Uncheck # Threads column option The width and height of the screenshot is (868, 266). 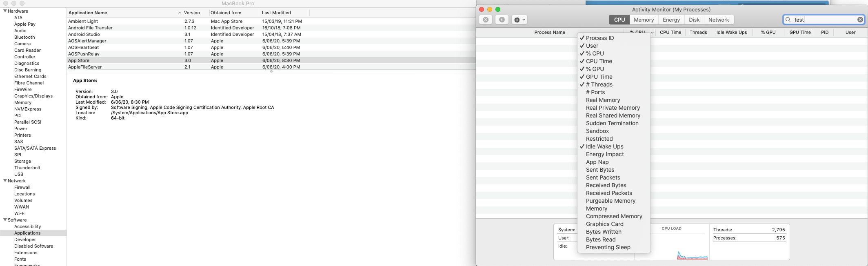pos(614,84)
